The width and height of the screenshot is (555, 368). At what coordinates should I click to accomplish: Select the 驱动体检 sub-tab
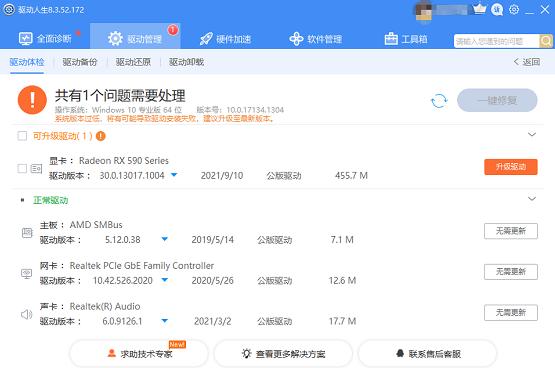(x=27, y=62)
